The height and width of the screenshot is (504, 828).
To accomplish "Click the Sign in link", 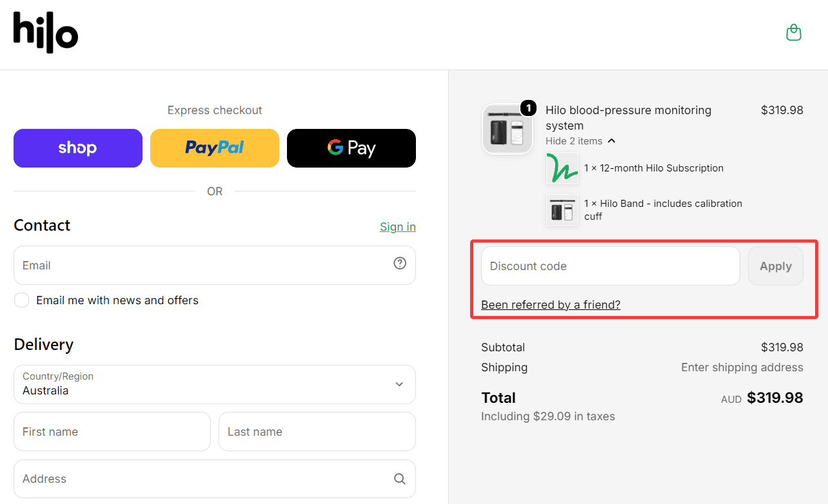I will click(398, 227).
